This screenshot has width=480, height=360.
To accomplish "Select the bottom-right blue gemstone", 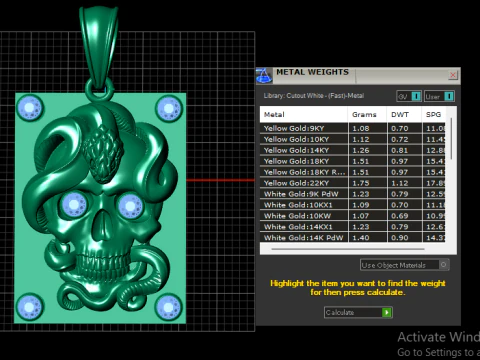I will [168, 307].
